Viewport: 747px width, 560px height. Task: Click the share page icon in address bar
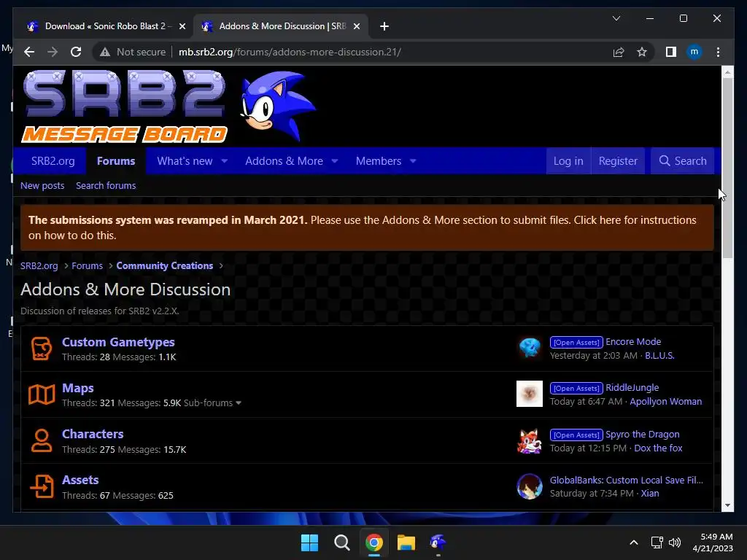coord(619,52)
